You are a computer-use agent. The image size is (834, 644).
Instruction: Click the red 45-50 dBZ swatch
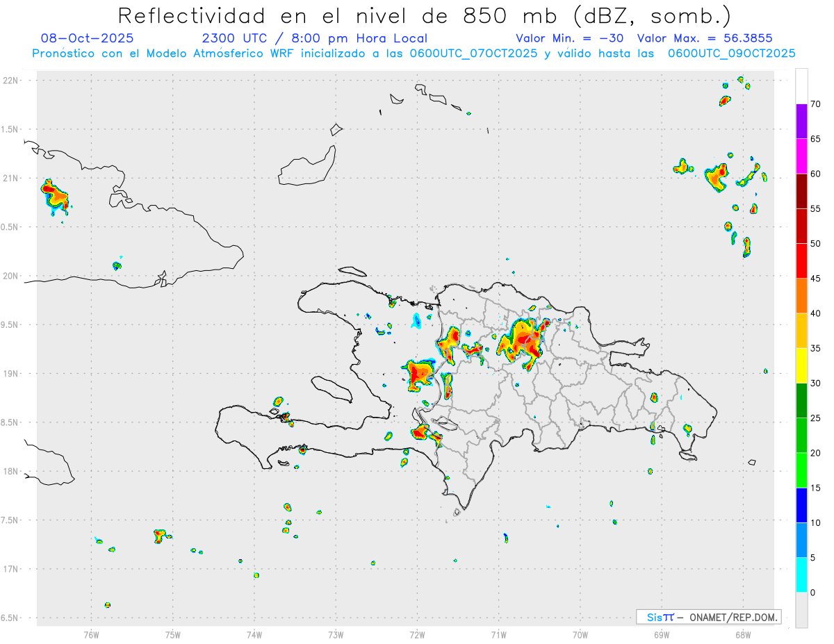click(x=801, y=261)
